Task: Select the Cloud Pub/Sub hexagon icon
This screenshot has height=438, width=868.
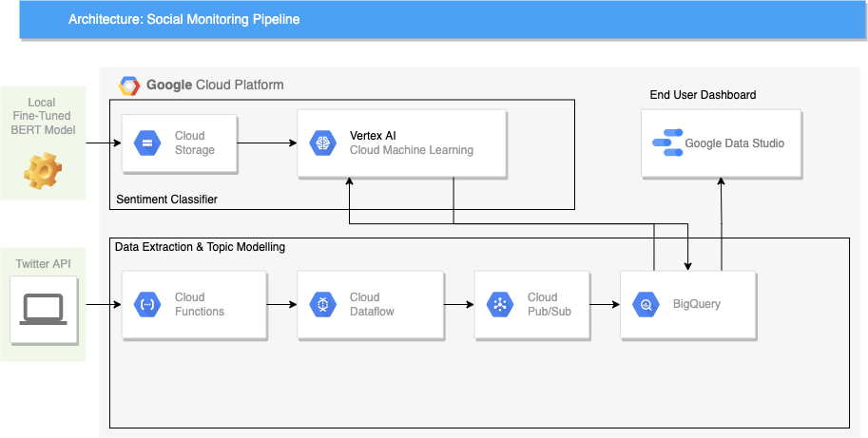Action: click(x=500, y=304)
